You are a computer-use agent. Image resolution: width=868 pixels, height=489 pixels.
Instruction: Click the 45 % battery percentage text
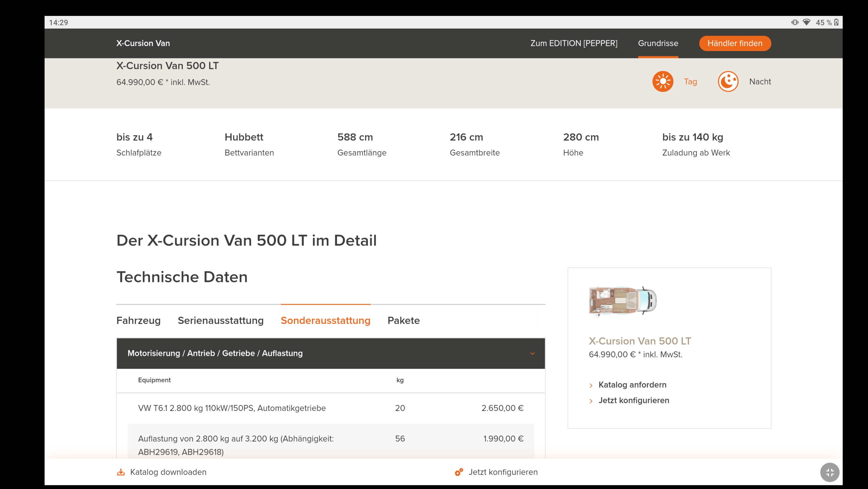(823, 22)
